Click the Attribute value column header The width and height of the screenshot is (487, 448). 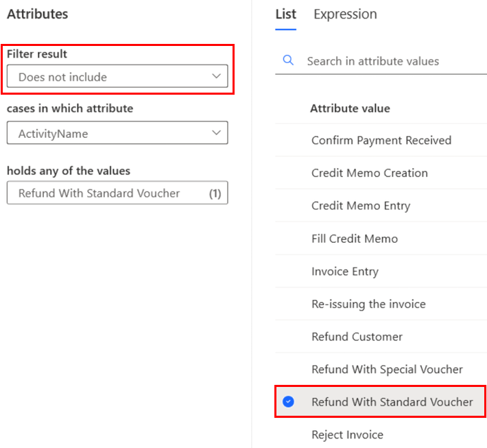coord(350,108)
